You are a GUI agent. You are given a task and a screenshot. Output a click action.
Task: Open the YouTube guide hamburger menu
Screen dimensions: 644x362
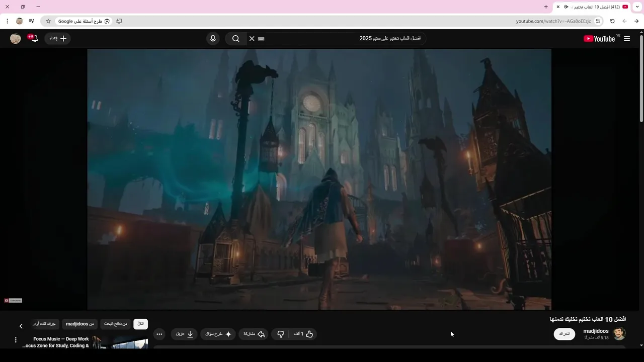point(627,39)
